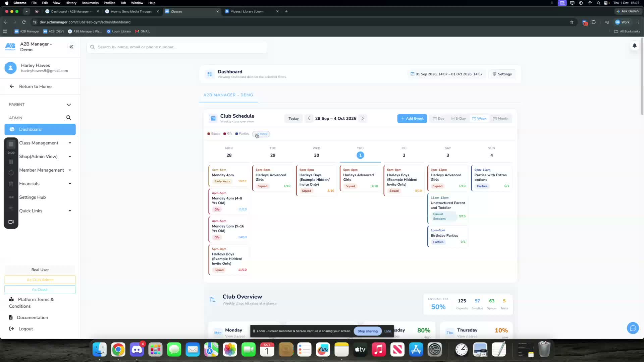
Task: Toggle the Squad category filter
Action: 214,134
